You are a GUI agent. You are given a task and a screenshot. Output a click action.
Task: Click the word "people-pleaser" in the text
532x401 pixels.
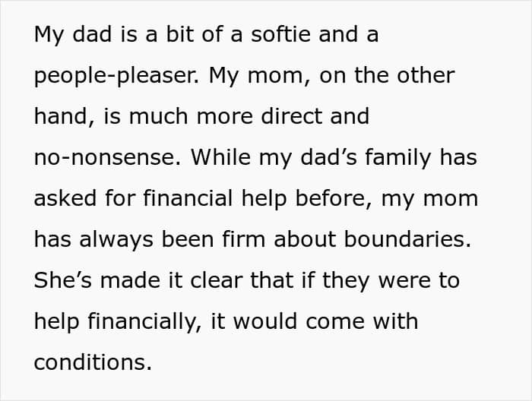point(116,76)
